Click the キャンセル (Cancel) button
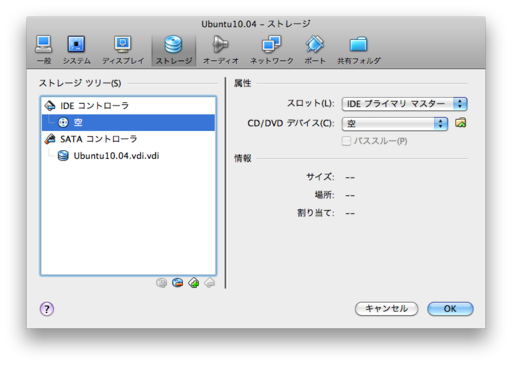Viewport: 512px width, 365px height. (386, 309)
